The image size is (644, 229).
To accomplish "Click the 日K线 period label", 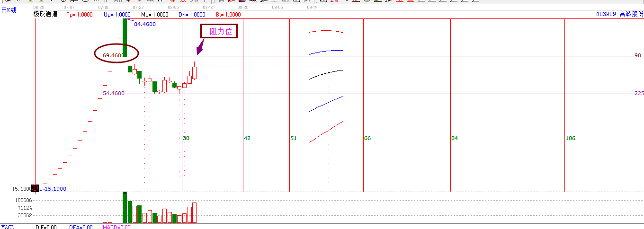I will coord(9,10).
